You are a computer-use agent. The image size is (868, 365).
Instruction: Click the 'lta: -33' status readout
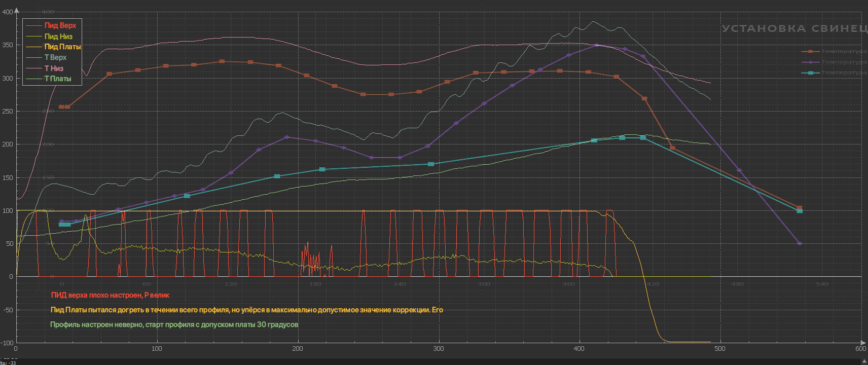[8, 362]
